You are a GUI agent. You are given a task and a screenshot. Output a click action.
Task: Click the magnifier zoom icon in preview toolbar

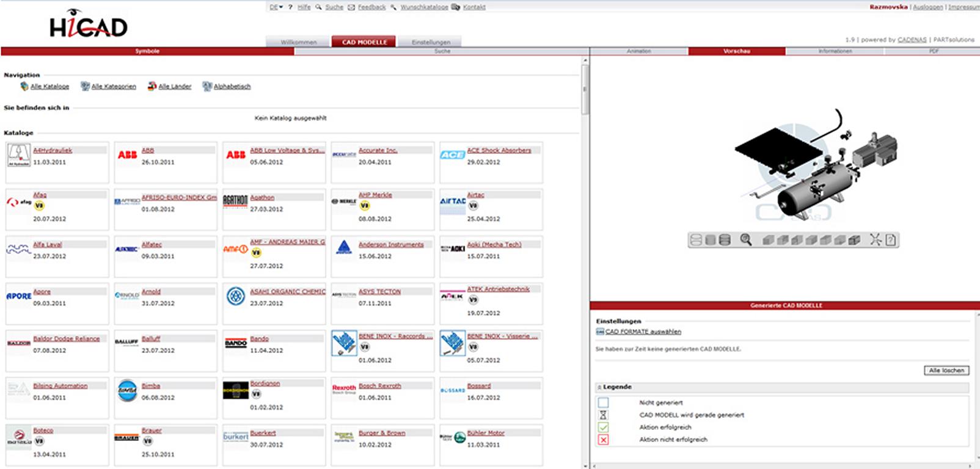(x=746, y=239)
